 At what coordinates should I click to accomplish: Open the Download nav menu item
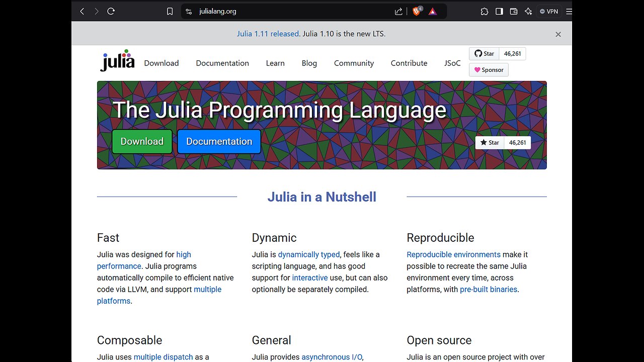point(162,63)
